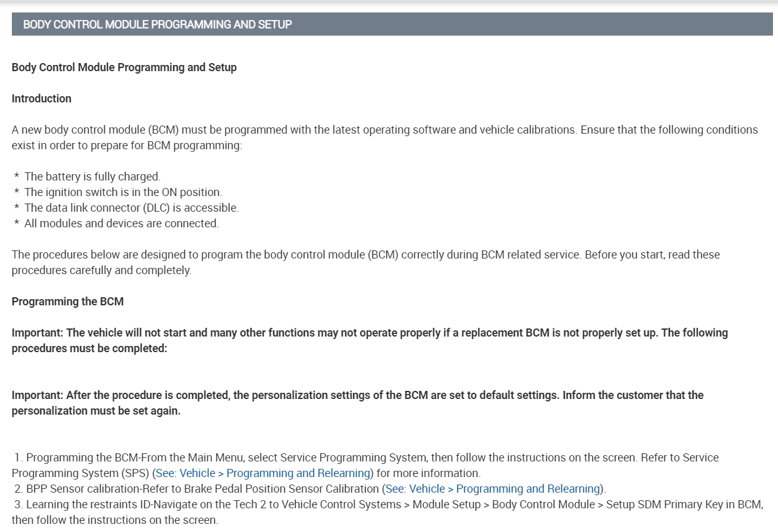Click the battery is fully charged bullet
Viewport: 778px width, 532px height.
coord(92,177)
